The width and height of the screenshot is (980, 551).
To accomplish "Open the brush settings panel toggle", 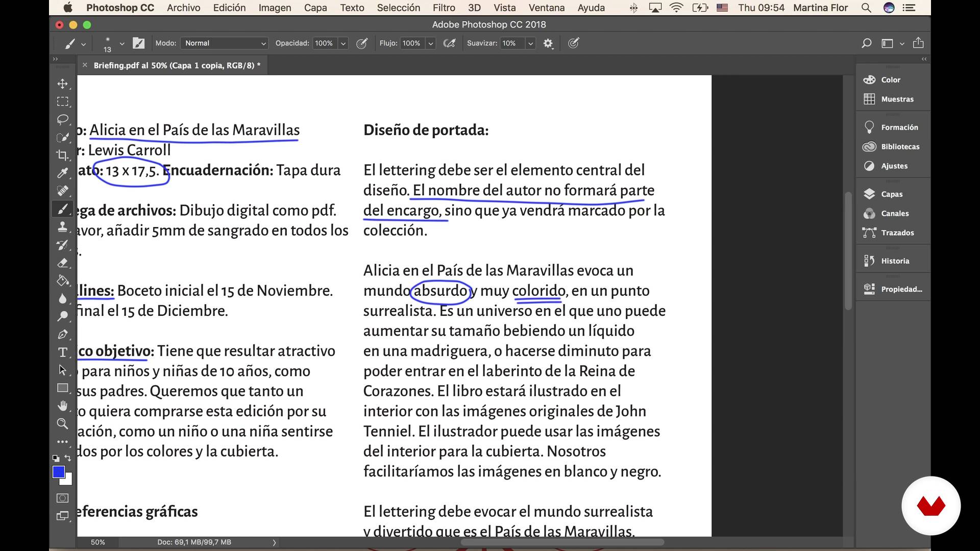I will [138, 43].
